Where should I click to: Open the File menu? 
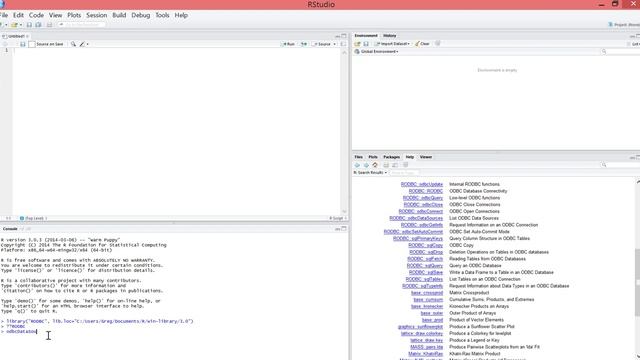click(x=4, y=15)
